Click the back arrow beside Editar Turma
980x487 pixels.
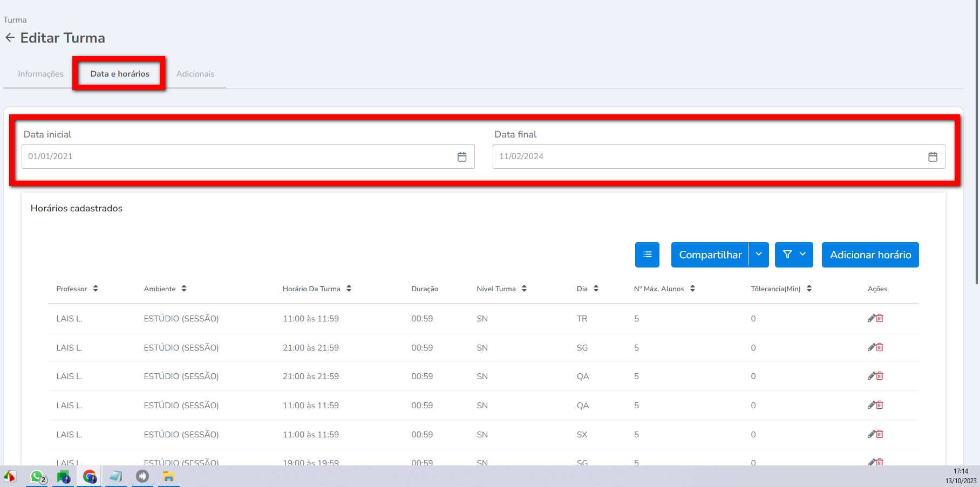click(10, 38)
